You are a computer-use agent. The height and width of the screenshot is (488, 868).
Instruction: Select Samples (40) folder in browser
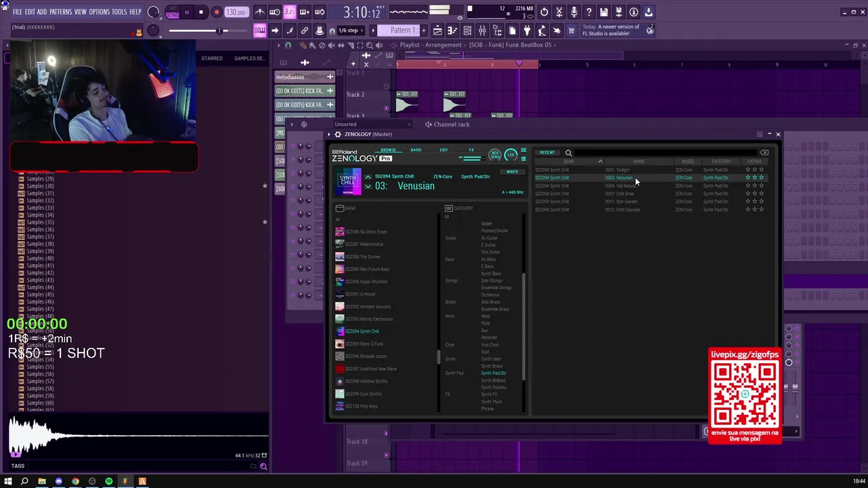(40, 258)
